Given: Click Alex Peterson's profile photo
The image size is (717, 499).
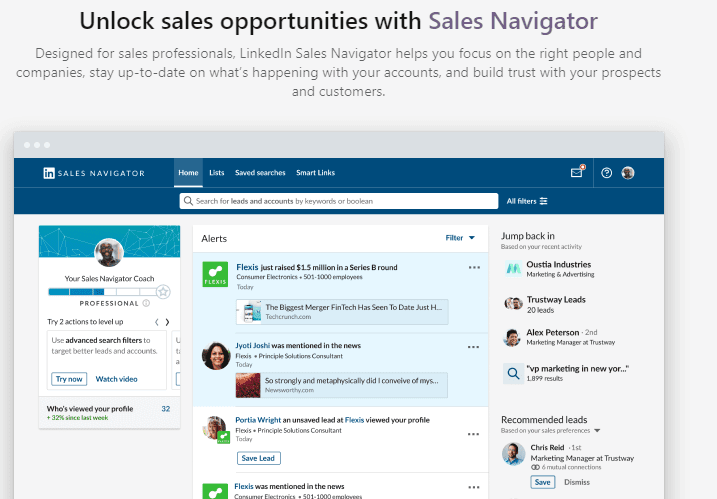Looking at the screenshot, I should pyautogui.click(x=512, y=338).
